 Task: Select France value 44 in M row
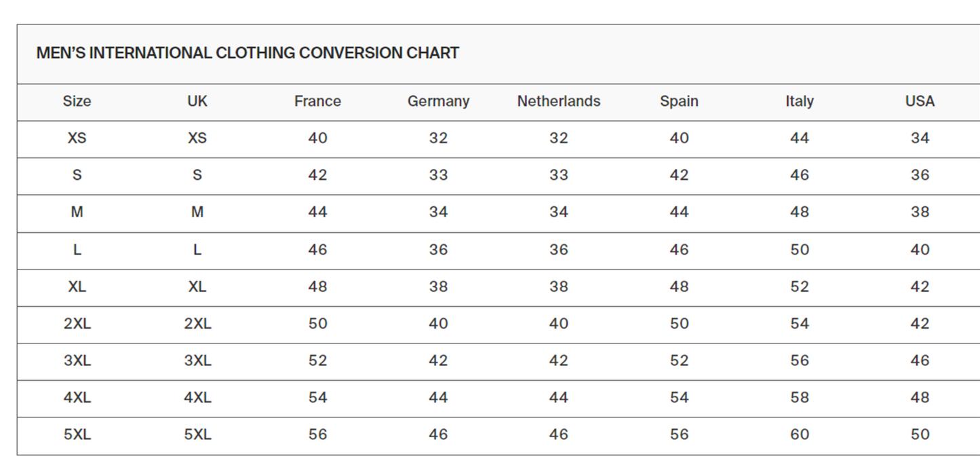click(x=317, y=212)
